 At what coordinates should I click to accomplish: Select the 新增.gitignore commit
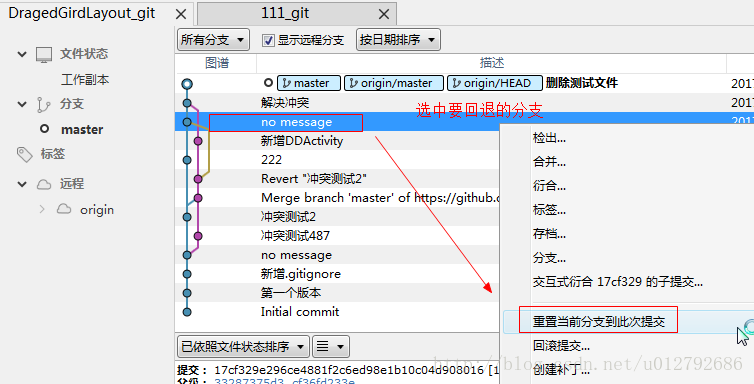(301, 274)
